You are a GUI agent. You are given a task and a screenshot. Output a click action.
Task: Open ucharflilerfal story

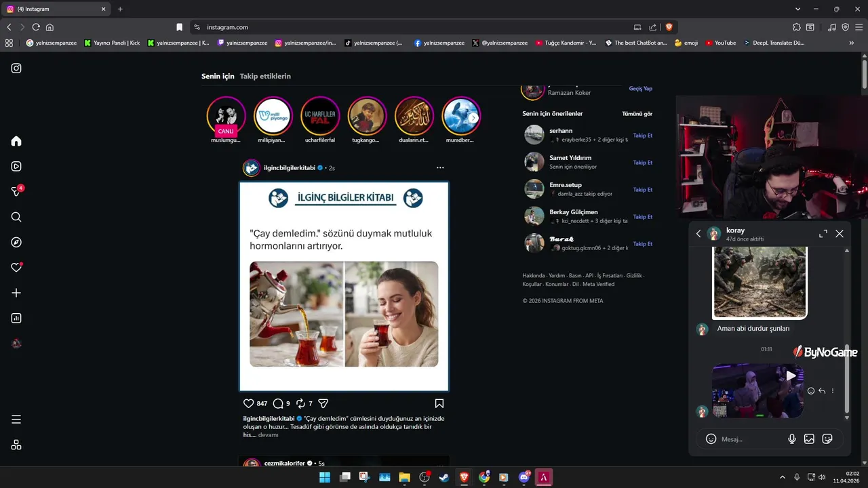[x=320, y=116]
